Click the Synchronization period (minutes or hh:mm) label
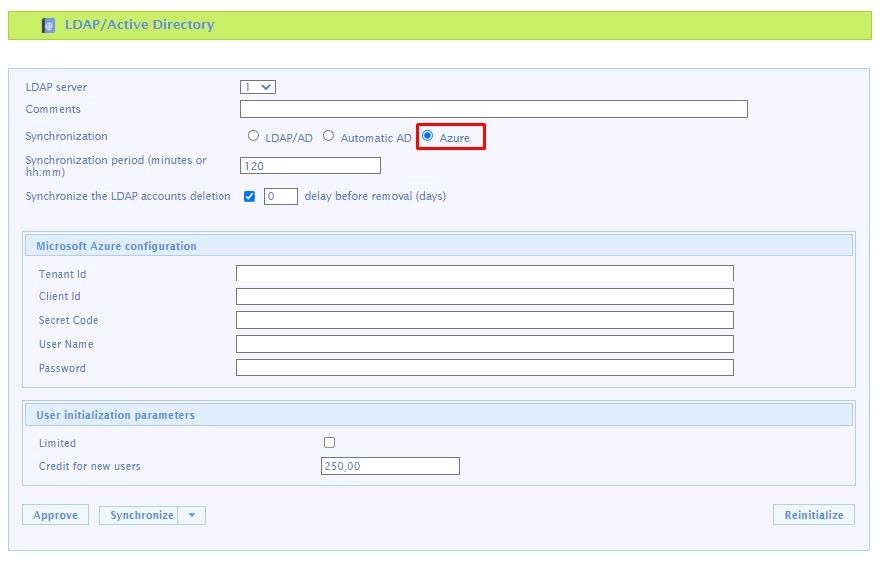The width and height of the screenshot is (884, 562). (x=116, y=166)
